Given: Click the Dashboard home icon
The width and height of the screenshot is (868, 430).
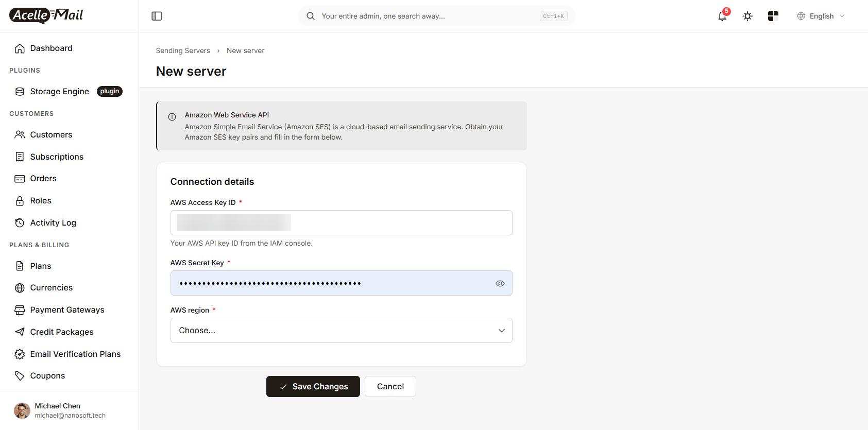Looking at the screenshot, I should [x=20, y=48].
